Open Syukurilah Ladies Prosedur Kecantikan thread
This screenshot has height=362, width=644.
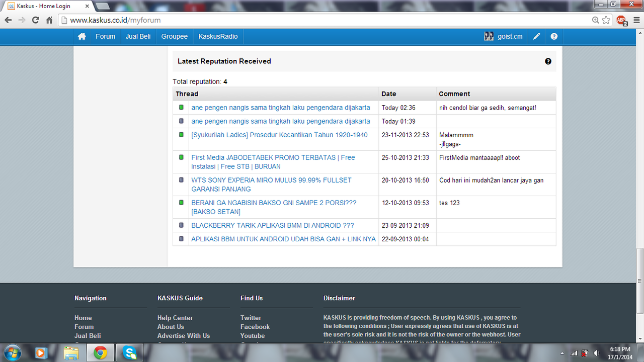[279, 135]
